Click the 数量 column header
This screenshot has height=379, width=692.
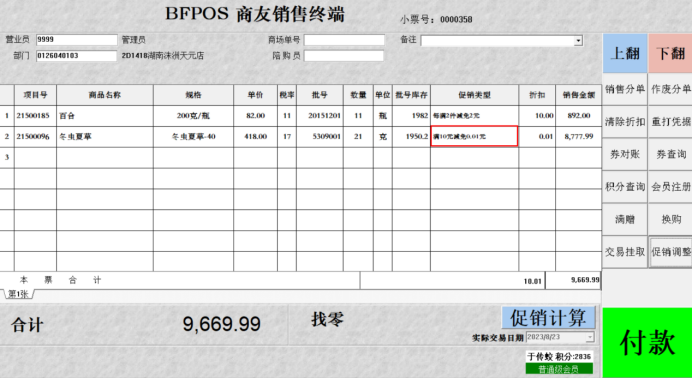click(x=358, y=95)
